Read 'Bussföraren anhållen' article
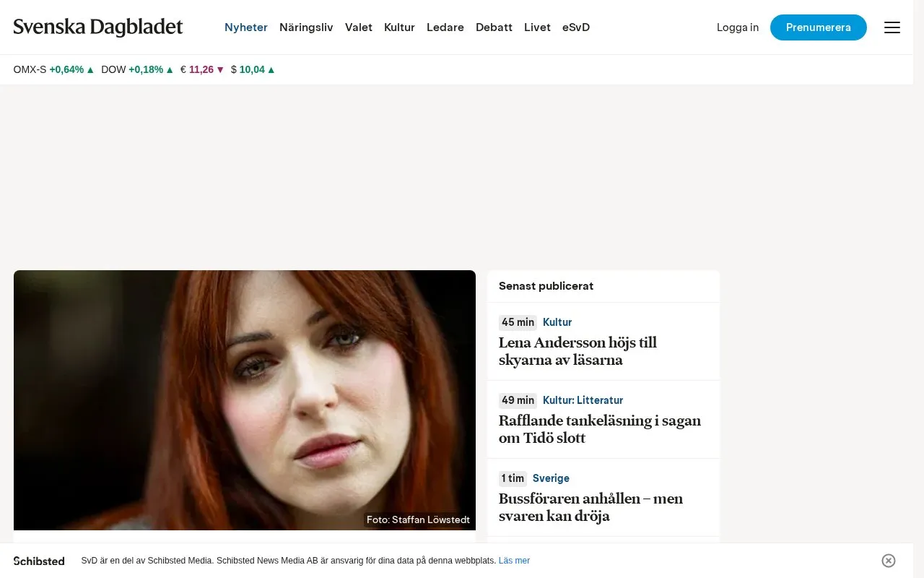Screen dimensions: 924x578 click(590, 507)
